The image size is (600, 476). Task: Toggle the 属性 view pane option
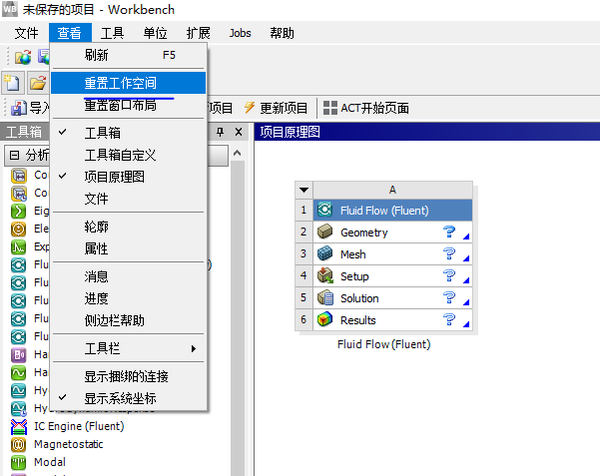(x=129, y=249)
